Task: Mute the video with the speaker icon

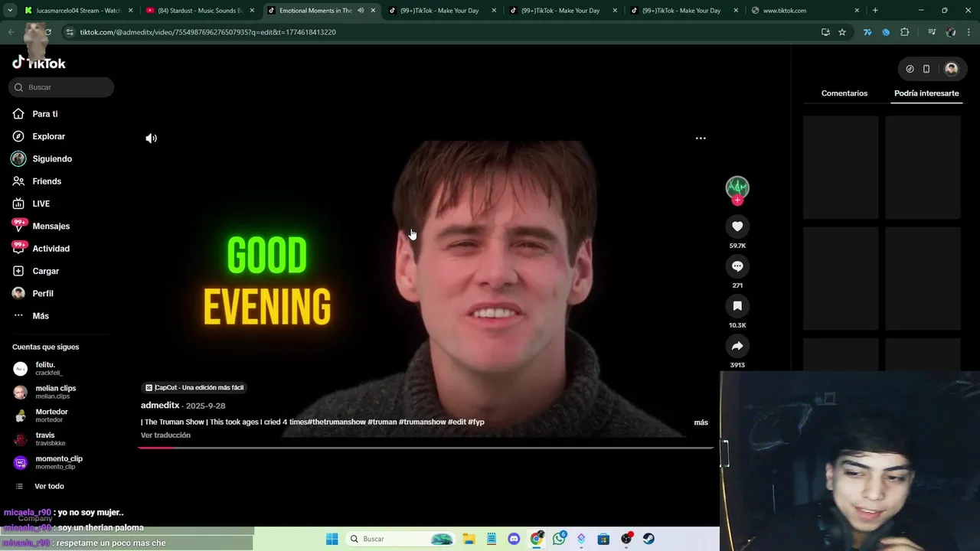Action: pos(152,139)
